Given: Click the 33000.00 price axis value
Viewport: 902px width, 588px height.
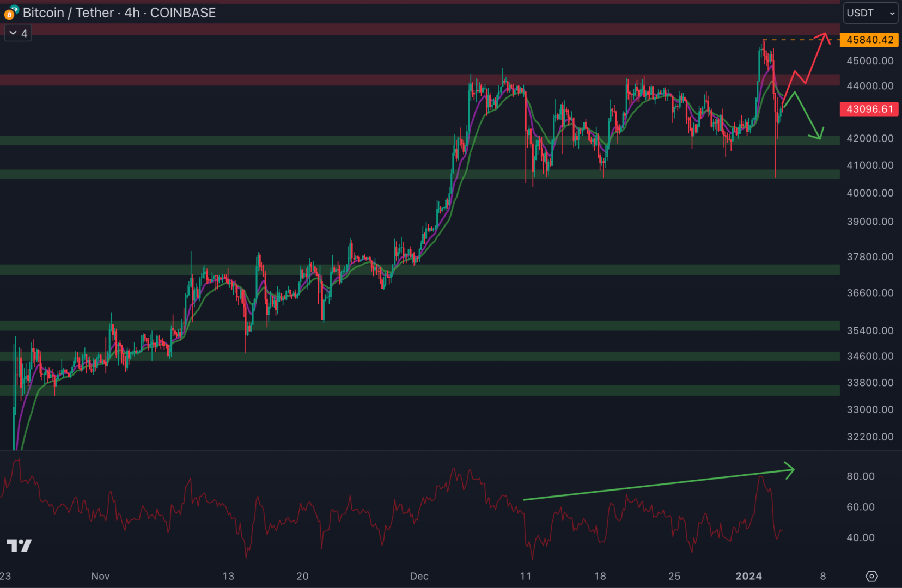Looking at the screenshot, I should coord(870,409).
